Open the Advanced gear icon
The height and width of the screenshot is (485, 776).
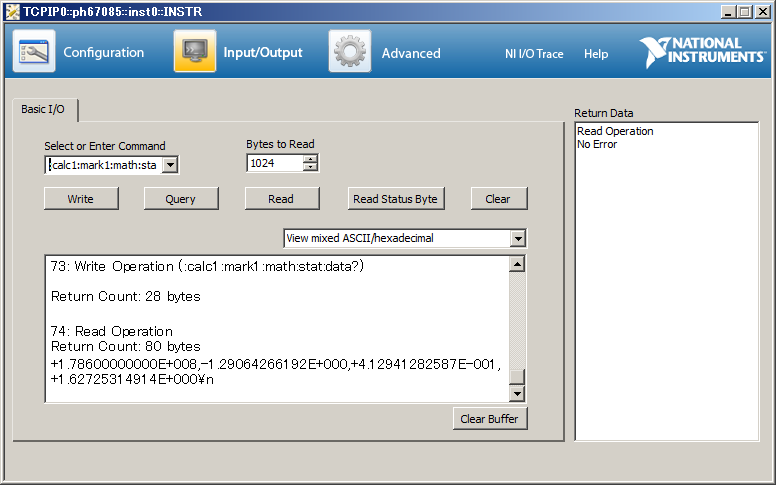pos(350,51)
